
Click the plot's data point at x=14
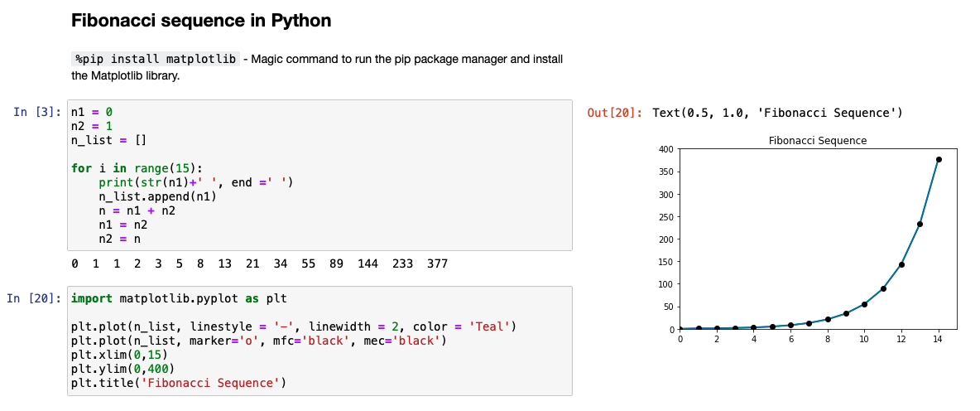coord(939,159)
